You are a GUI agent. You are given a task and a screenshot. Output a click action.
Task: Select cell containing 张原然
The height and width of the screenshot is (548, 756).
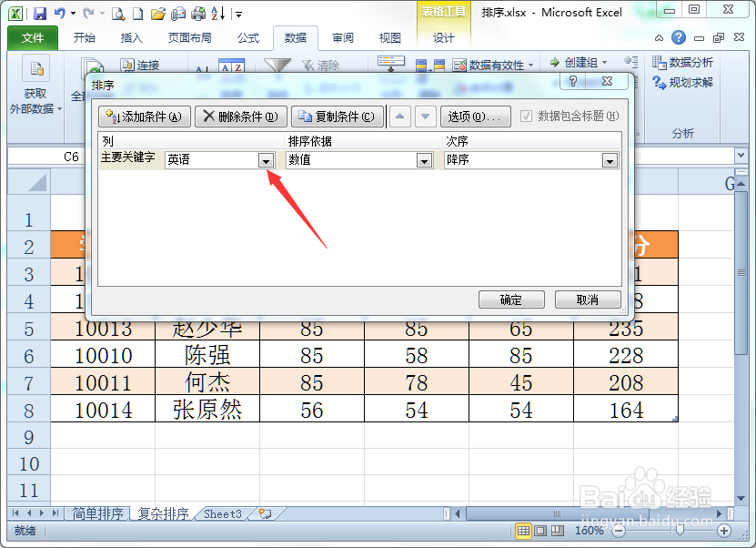[207, 410]
